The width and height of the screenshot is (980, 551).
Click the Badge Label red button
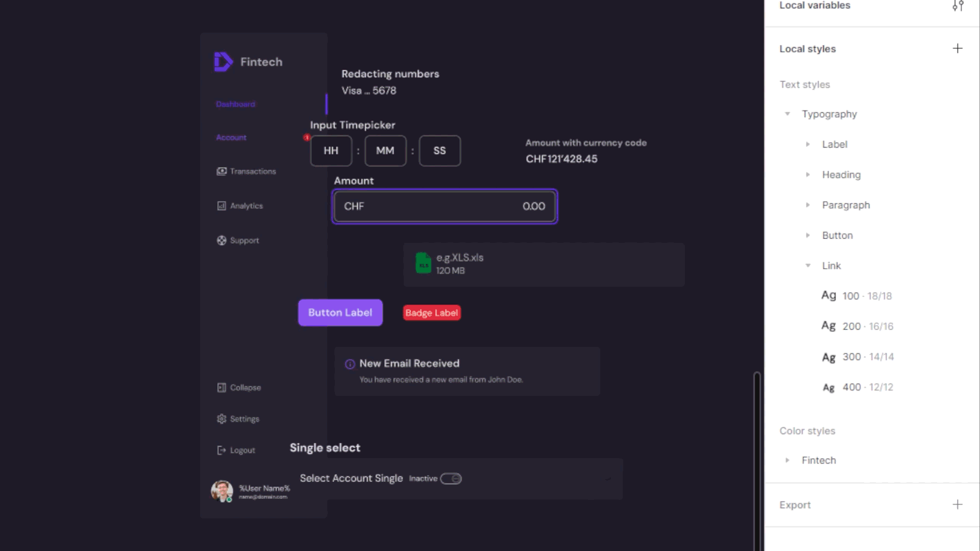pyautogui.click(x=431, y=312)
